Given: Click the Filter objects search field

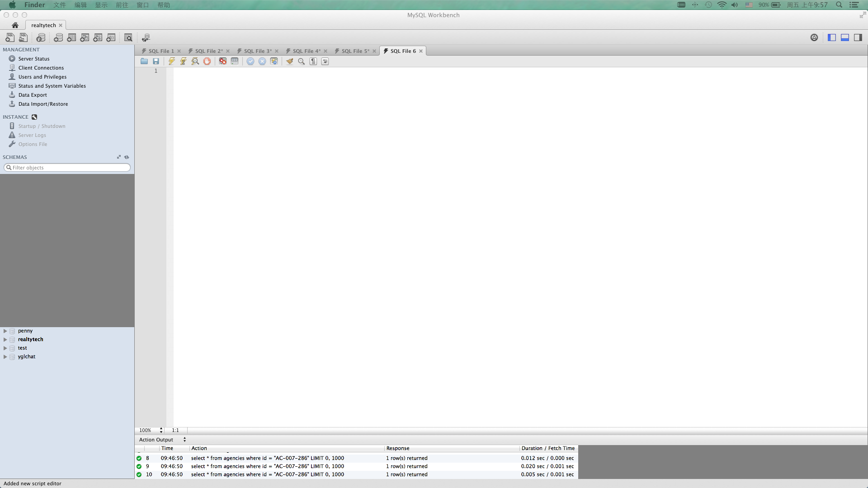Looking at the screenshot, I should pyautogui.click(x=67, y=168).
